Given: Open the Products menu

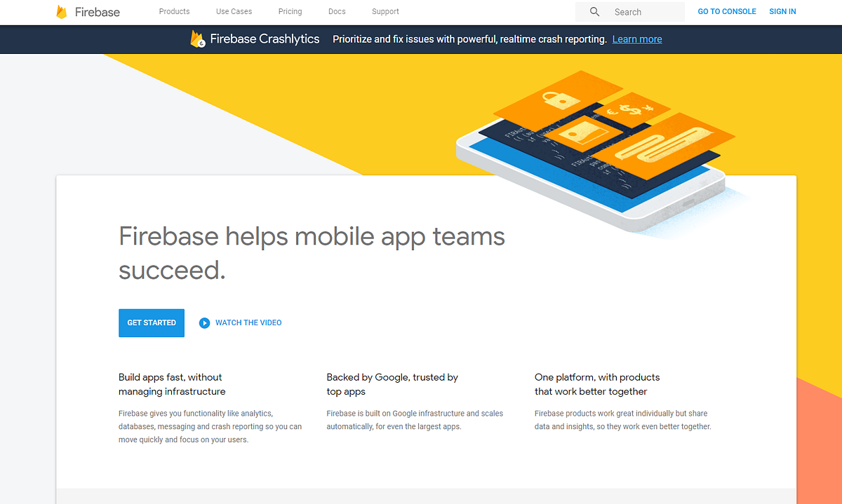Looking at the screenshot, I should pyautogui.click(x=174, y=11).
